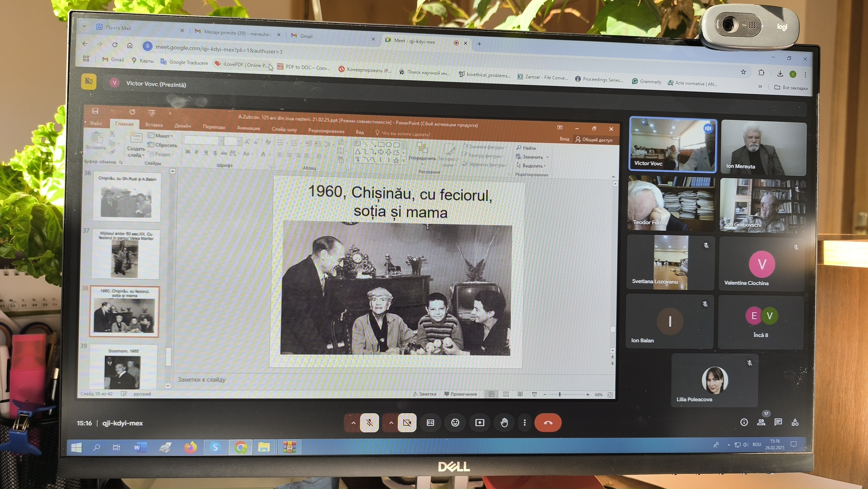The width and height of the screenshot is (868, 489).
Task: Toggle the muted microphone button
Action: tap(370, 422)
